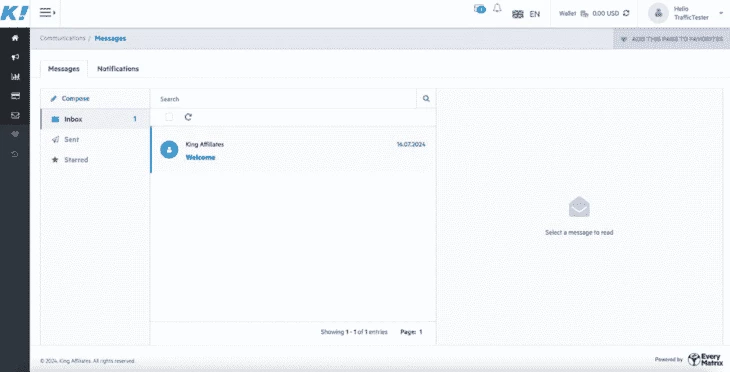The height and width of the screenshot is (372, 730).
Task: Click the magnifier search icon
Action: point(426,99)
